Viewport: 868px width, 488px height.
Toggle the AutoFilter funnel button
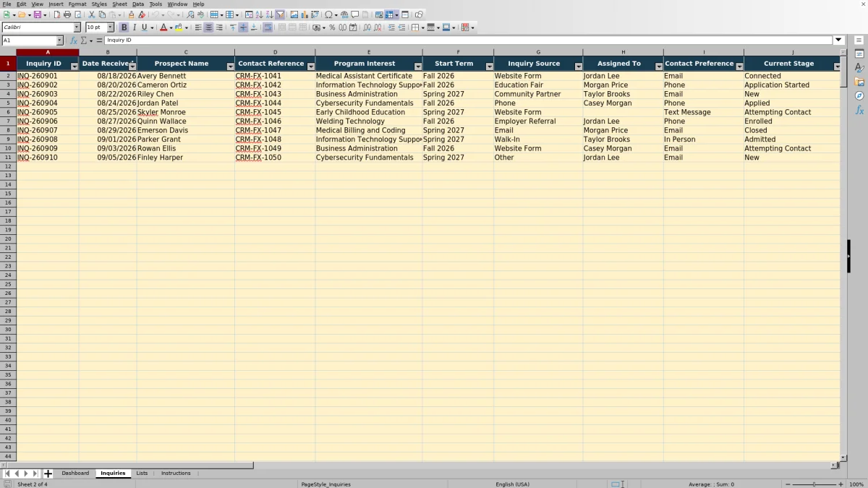[280, 14]
